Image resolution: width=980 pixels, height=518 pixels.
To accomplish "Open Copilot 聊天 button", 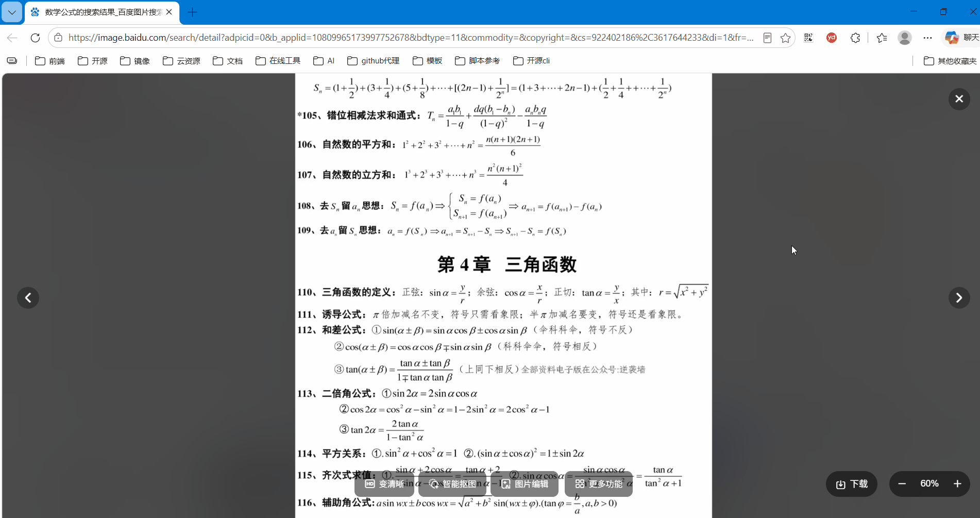I will [961, 38].
